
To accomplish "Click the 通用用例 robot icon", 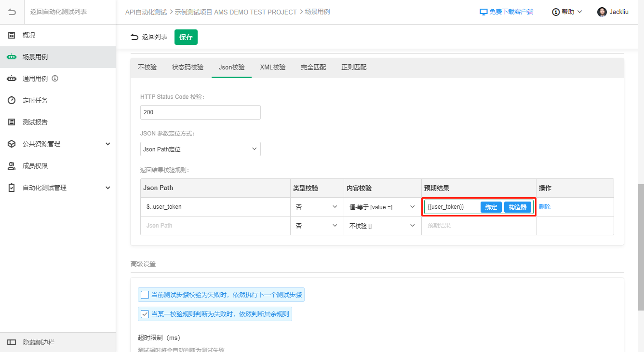I will coord(12,79).
